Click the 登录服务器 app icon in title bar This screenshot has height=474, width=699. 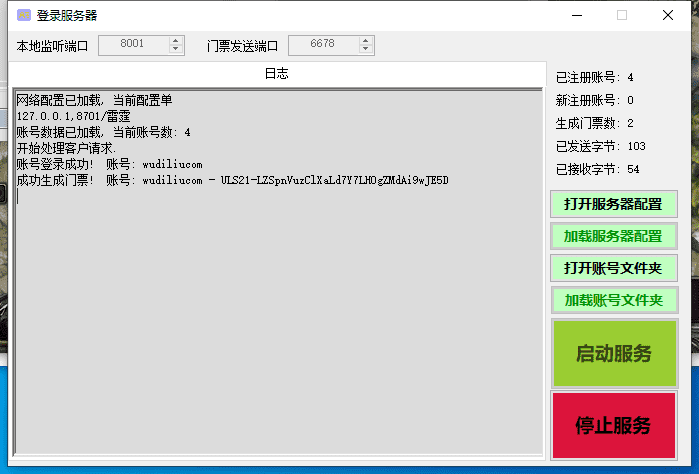pyautogui.click(x=24, y=15)
